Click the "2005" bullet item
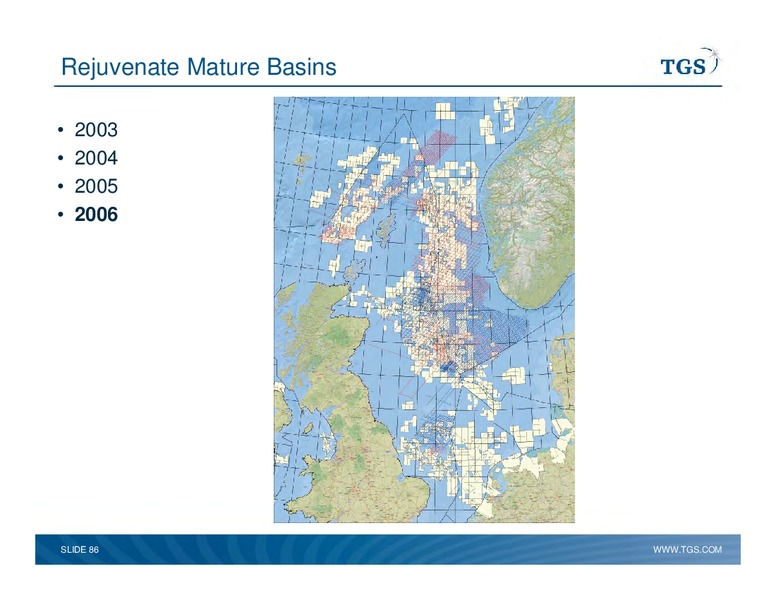The image size is (776, 600). [x=96, y=186]
